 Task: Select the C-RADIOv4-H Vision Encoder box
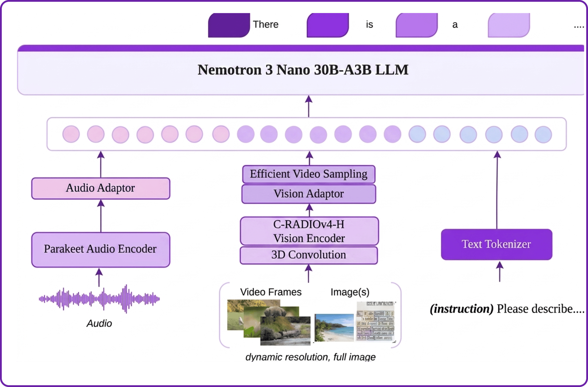(x=309, y=231)
